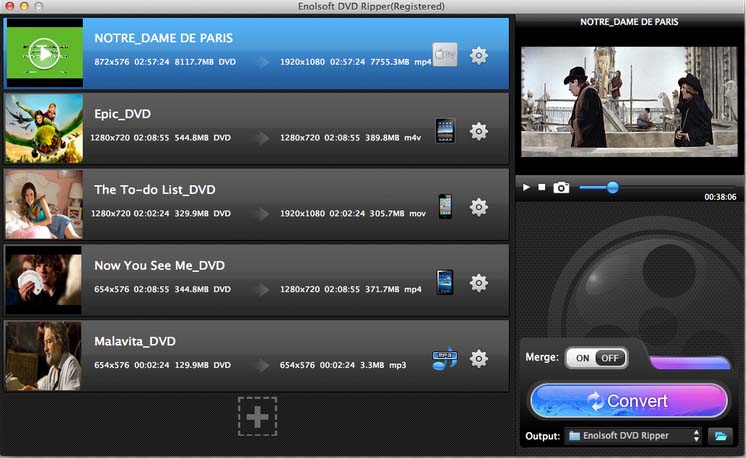Open settings gear for The To-do List_DVD

(479, 207)
